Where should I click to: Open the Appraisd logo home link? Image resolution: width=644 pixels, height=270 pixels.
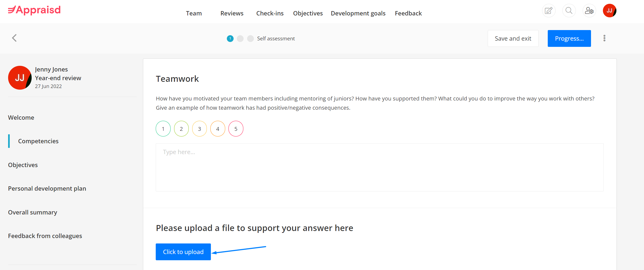[x=34, y=10]
